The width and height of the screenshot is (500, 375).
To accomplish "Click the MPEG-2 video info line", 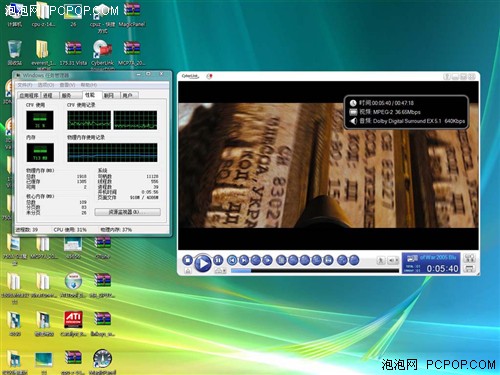I will pyautogui.click(x=385, y=112).
